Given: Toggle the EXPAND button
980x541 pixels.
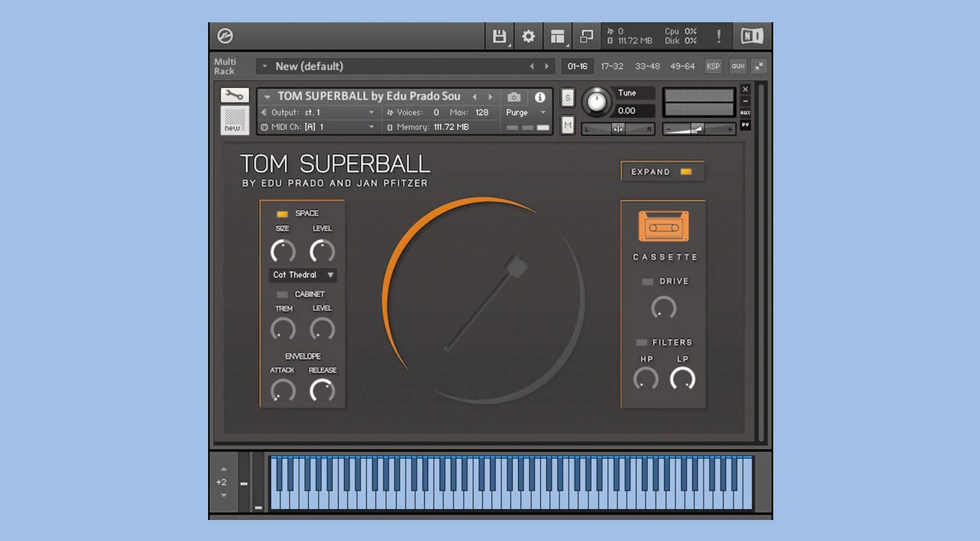Looking at the screenshot, I should [662, 171].
